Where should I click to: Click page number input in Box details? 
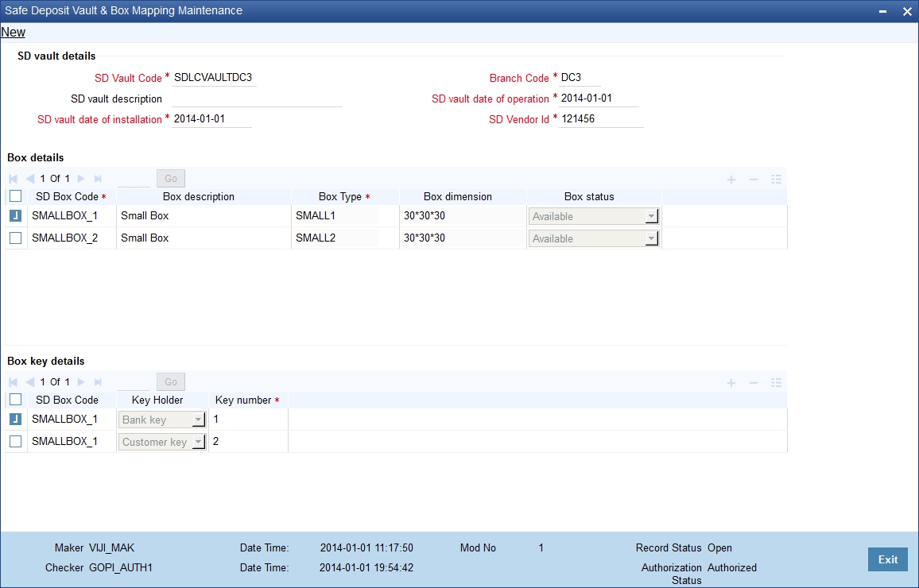coord(134,179)
